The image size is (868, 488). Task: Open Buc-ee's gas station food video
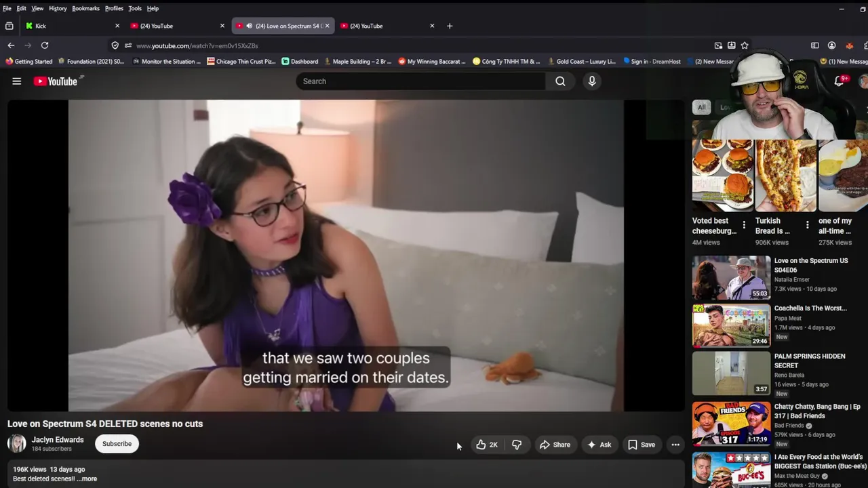(x=731, y=469)
